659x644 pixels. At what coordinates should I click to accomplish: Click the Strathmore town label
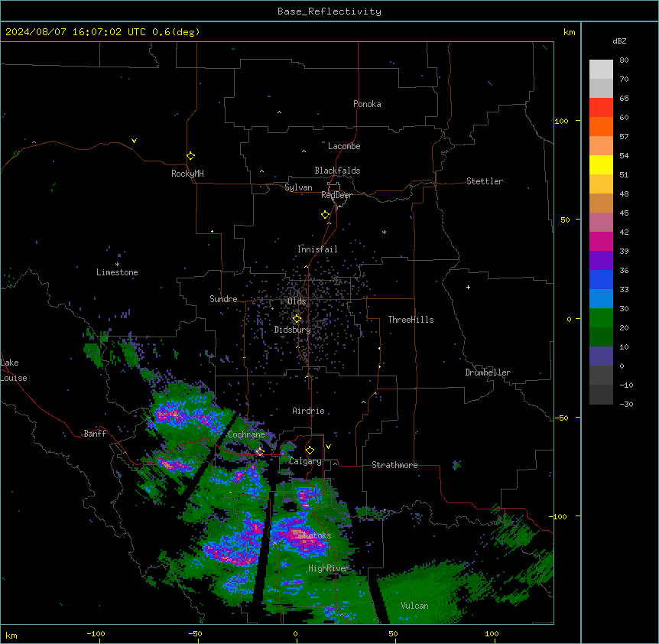(x=394, y=465)
